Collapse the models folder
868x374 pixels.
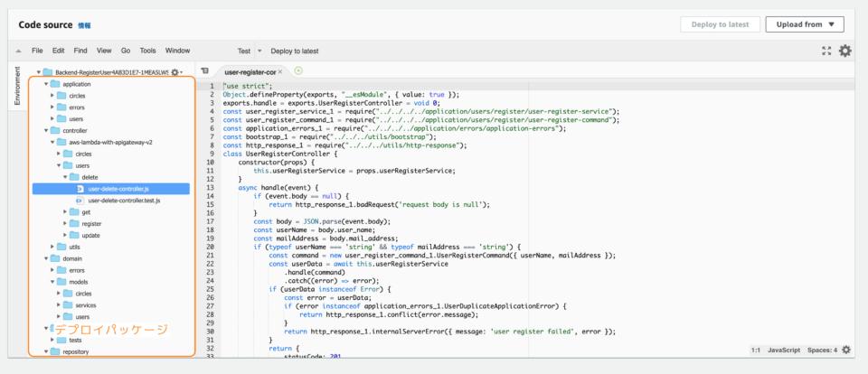click(52, 282)
